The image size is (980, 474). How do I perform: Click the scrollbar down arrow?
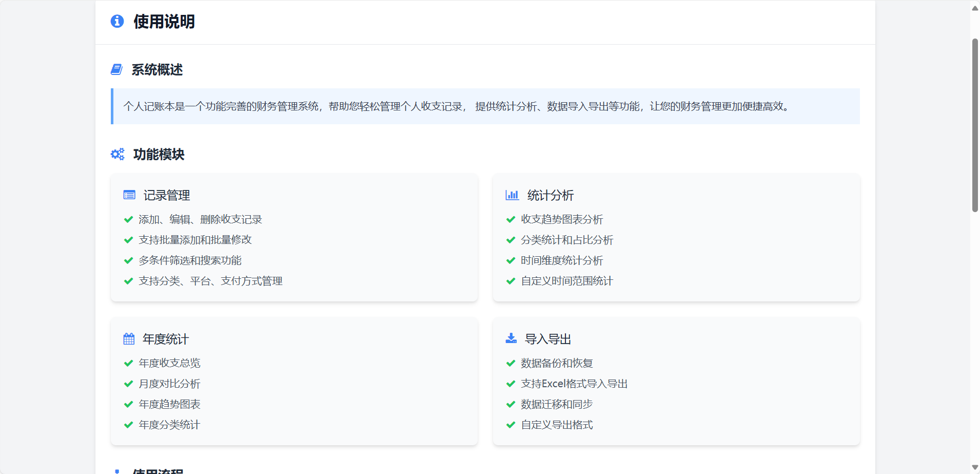coord(975,467)
